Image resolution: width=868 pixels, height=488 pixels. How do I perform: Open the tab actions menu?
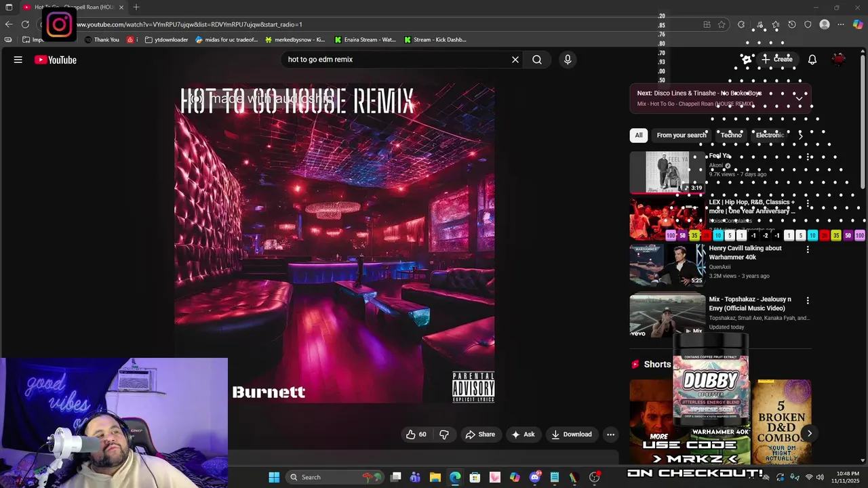[9, 7]
